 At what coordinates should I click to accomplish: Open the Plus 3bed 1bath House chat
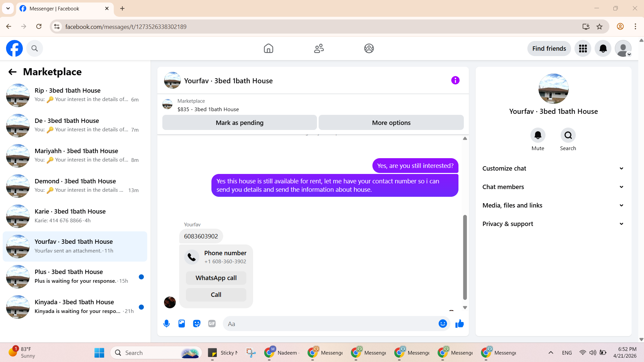click(75, 277)
